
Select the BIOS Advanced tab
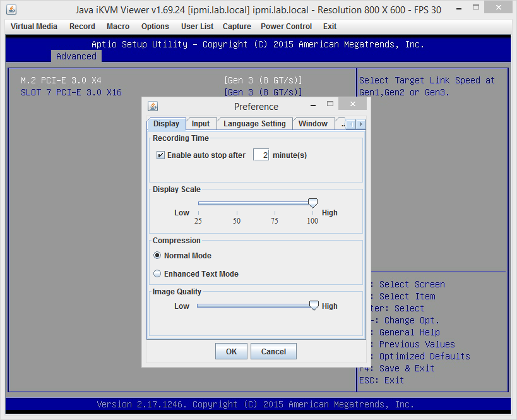click(76, 56)
